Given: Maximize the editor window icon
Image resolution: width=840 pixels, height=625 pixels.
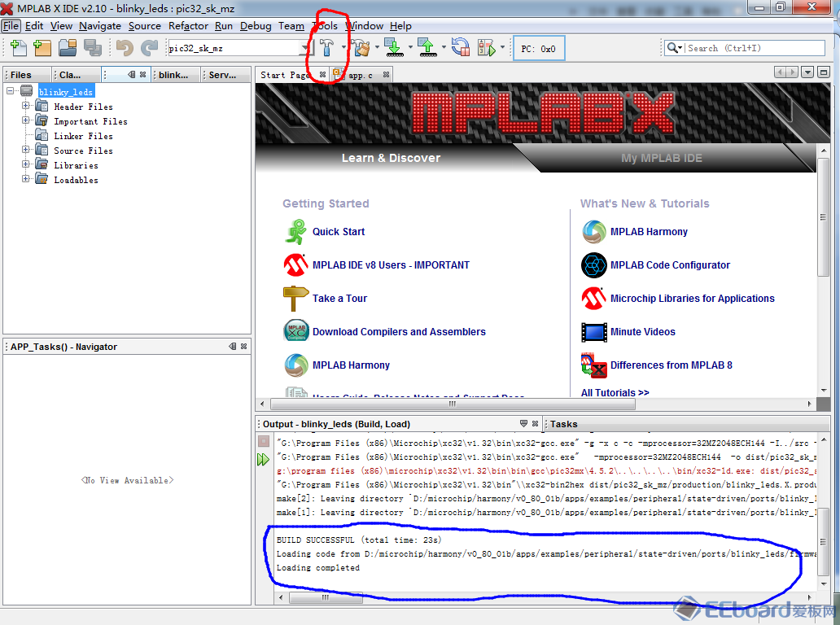Looking at the screenshot, I should [x=824, y=72].
